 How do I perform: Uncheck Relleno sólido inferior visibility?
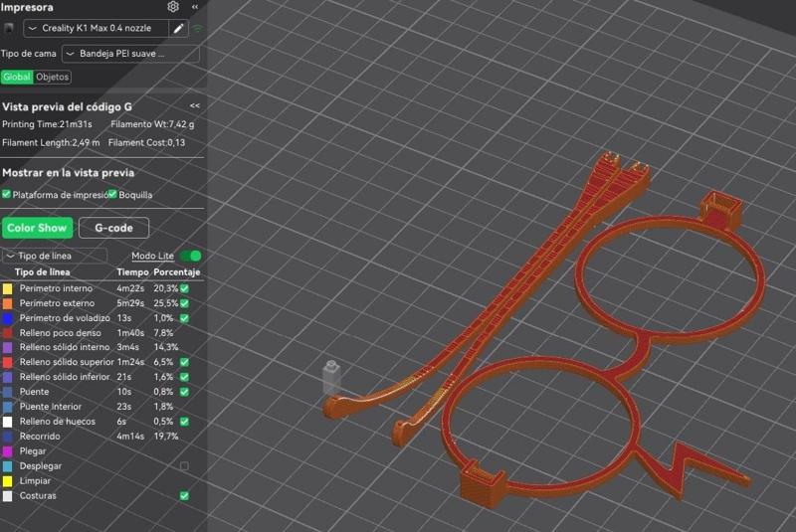184,377
